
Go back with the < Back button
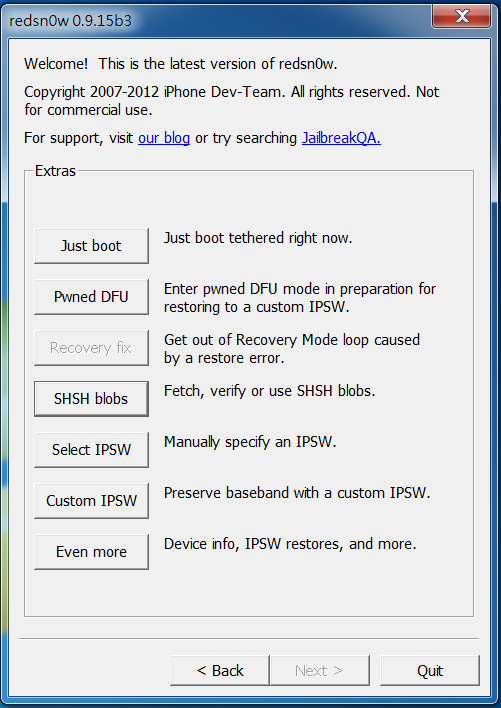coord(220,671)
